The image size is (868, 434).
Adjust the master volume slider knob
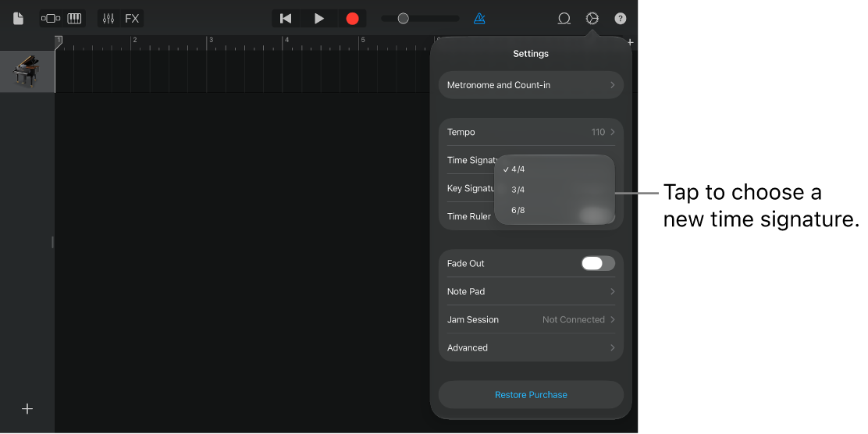pos(403,18)
